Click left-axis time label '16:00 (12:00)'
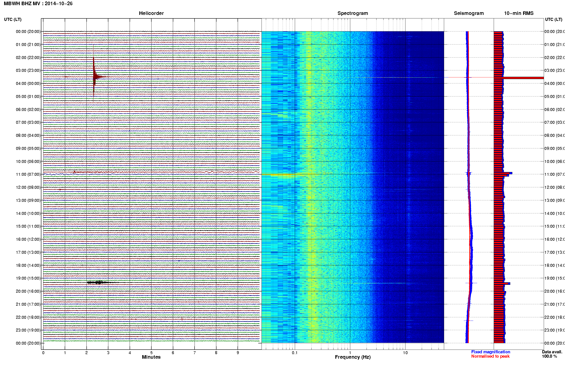Image resolution: width=588 pixels, height=368 pixels. point(28,239)
